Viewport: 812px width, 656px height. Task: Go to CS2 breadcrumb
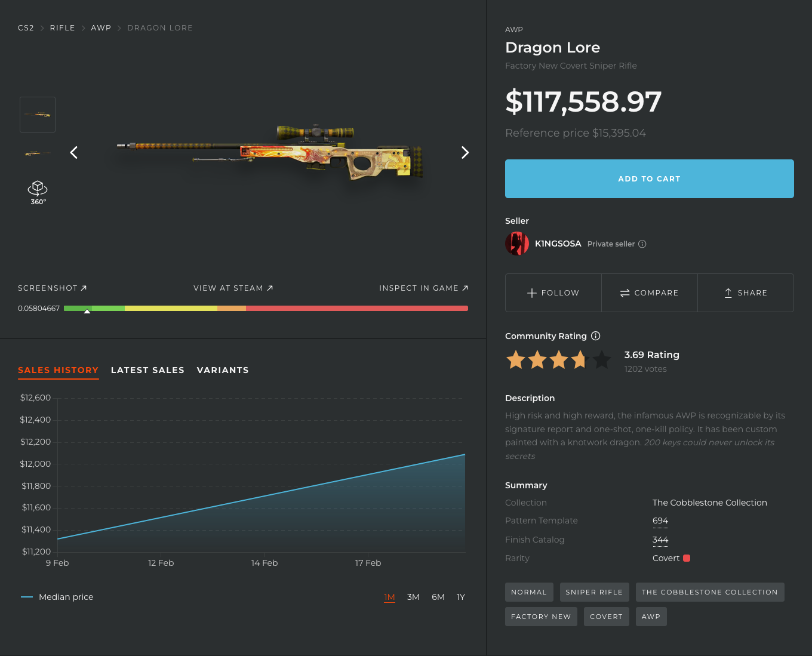pyautogui.click(x=26, y=28)
